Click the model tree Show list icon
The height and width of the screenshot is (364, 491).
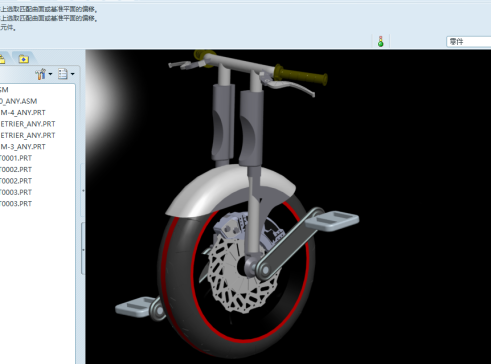(63, 74)
